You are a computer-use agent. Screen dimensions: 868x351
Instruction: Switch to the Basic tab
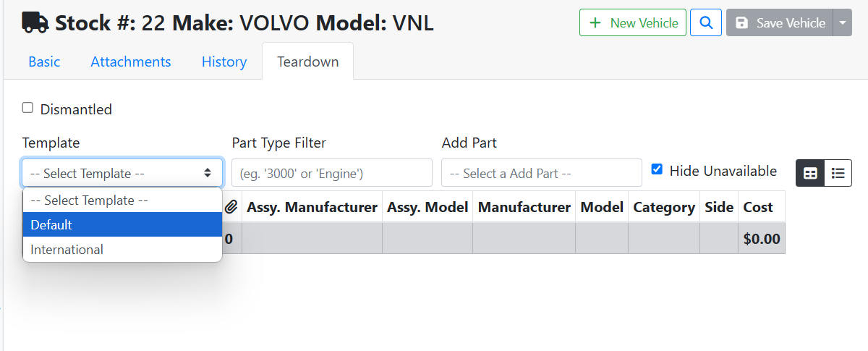tap(44, 62)
